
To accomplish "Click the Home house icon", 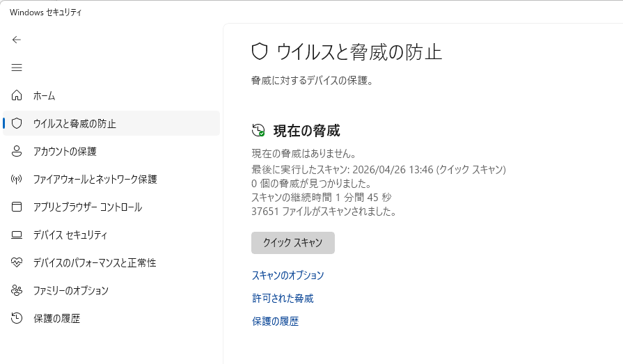I will (x=16, y=95).
